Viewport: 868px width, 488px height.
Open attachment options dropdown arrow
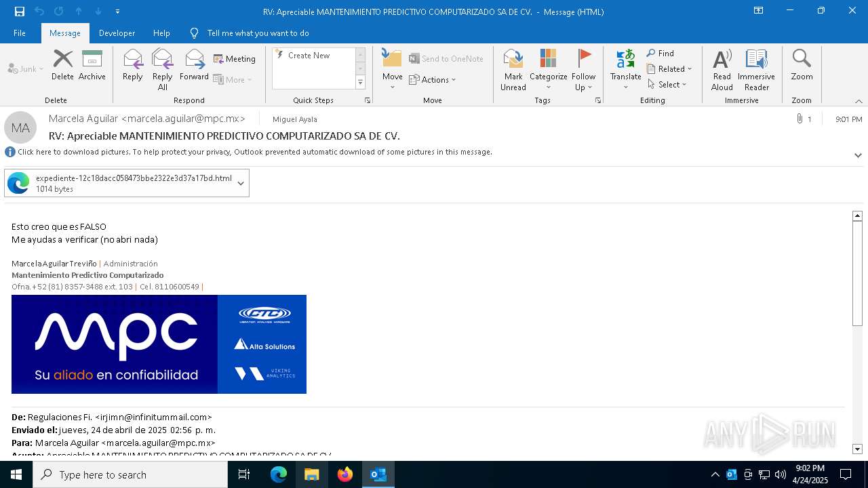coord(241,183)
